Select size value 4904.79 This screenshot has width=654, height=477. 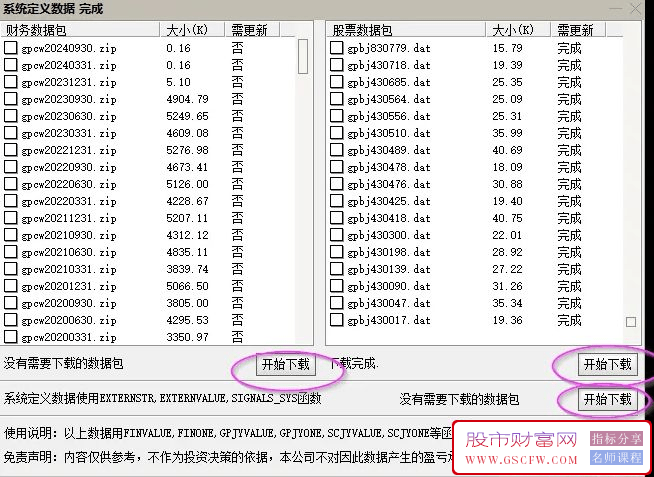[x=187, y=99]
